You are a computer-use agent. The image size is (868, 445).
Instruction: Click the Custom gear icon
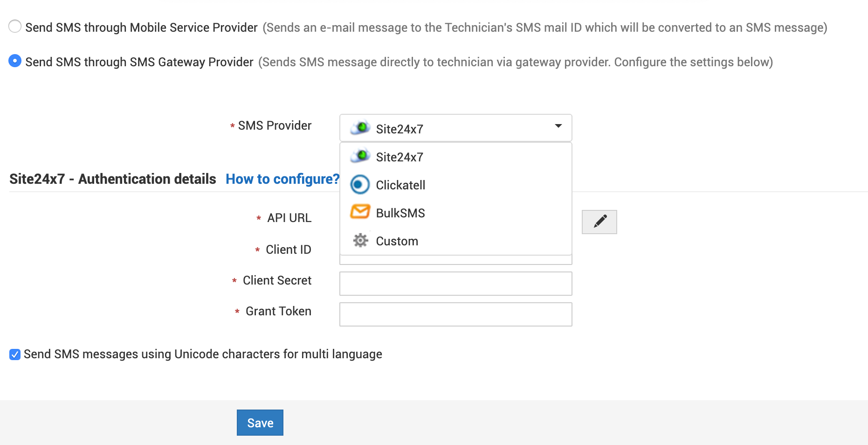click(x=360, y=240)
